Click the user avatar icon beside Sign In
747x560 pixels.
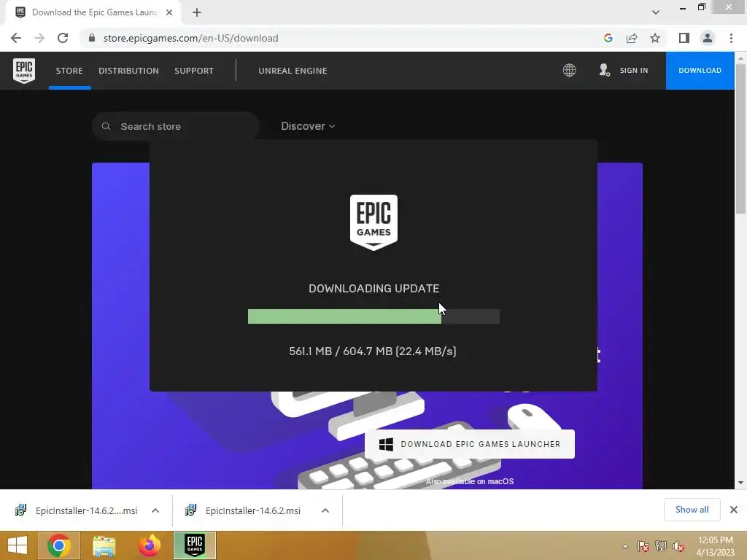605,70
